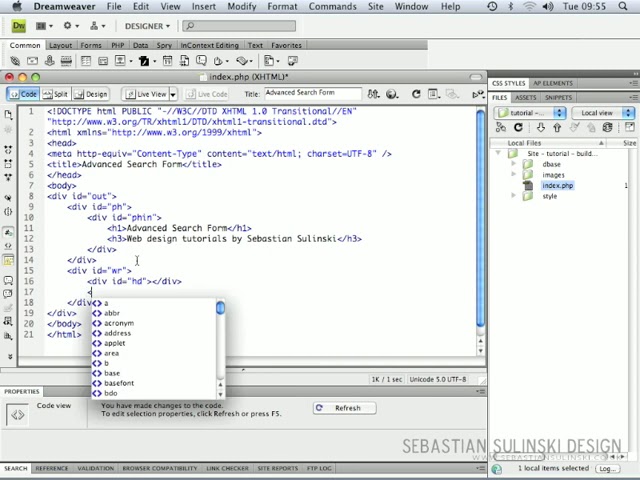This screenshot has height=480, width=640.
Task: Insert a horizontal rule icon
Action: coord(66,61)
